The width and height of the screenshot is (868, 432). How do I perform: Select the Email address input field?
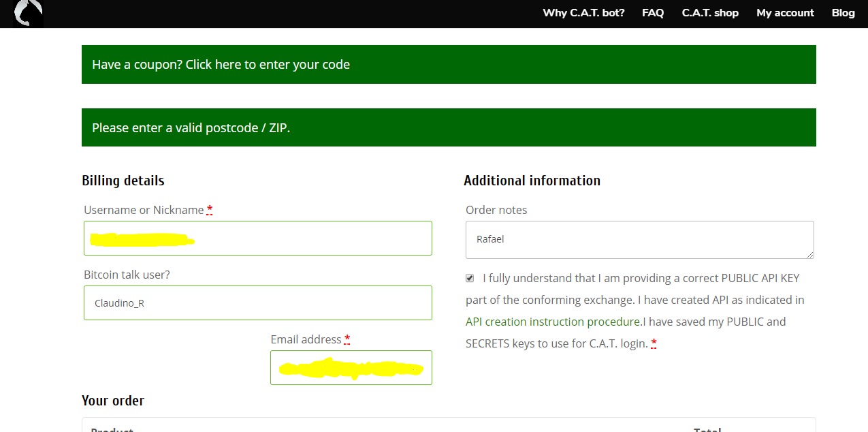click(351, 367)
